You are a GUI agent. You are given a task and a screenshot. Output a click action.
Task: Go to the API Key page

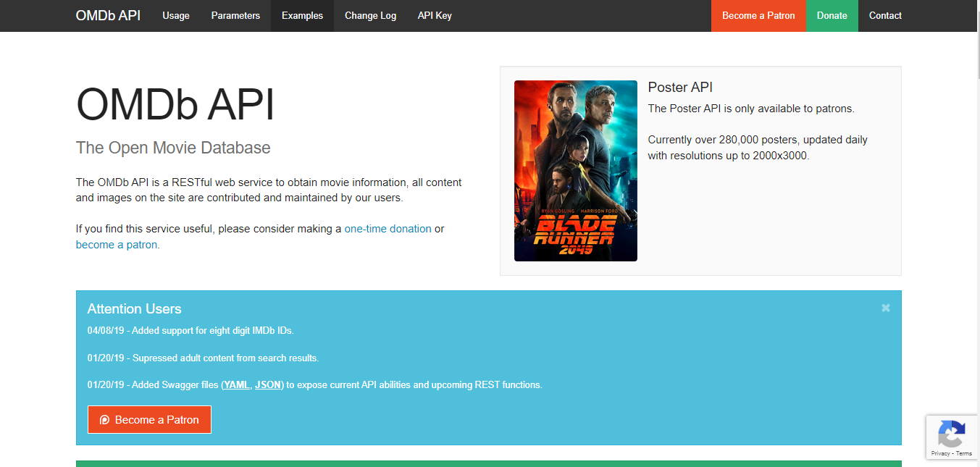(435, 15)
